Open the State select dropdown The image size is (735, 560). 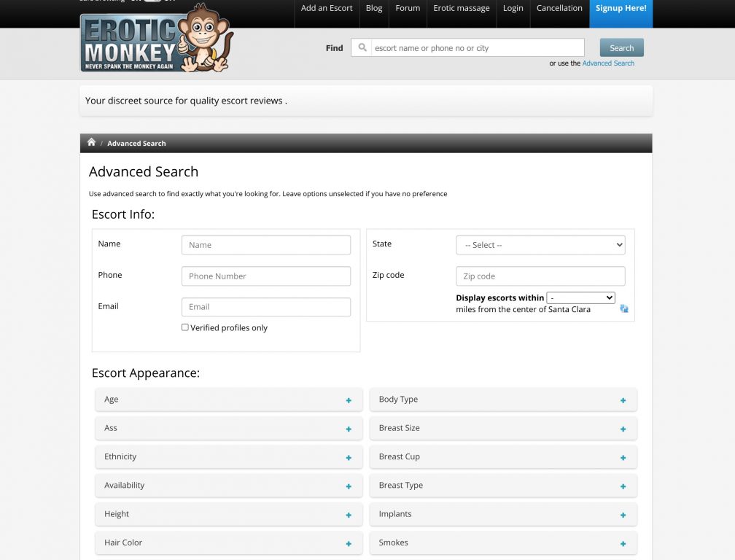pyautogui.click(x=540, y=245)
